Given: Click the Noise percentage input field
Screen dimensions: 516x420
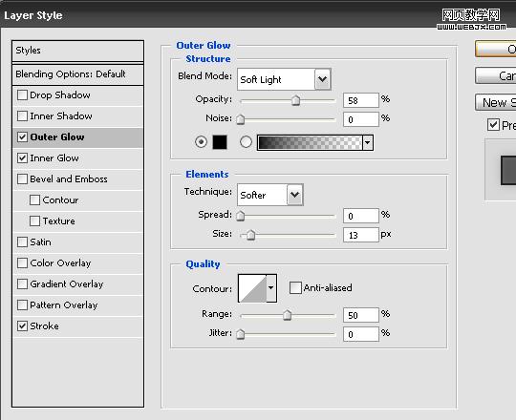Looking at the screenshot, I should click(x=361, y=119).
